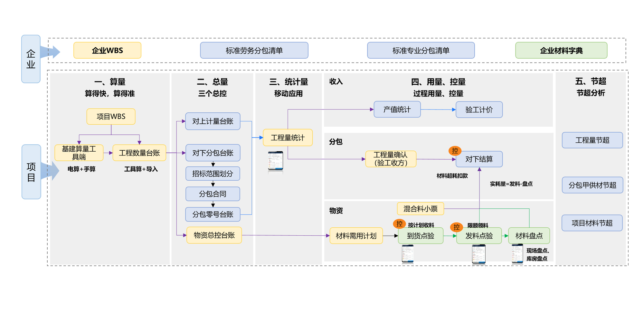Select the phone image beside 现场盘点 label

[x=517, y=254]
